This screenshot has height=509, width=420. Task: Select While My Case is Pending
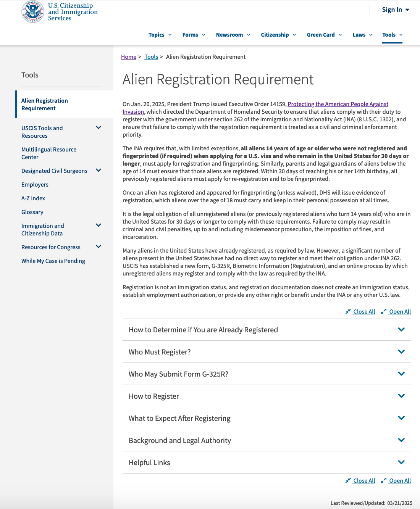(53, 261)
